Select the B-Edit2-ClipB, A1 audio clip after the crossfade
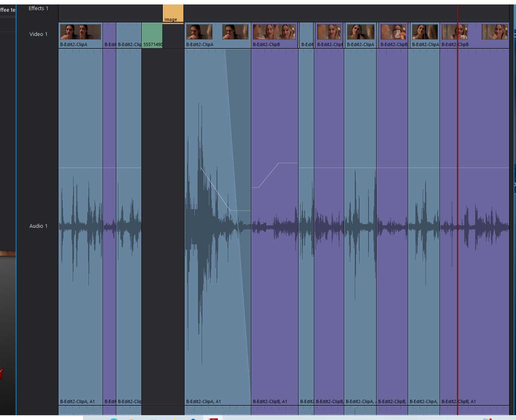This screenshot has height=420, width=516. click(x=275, y=226)
